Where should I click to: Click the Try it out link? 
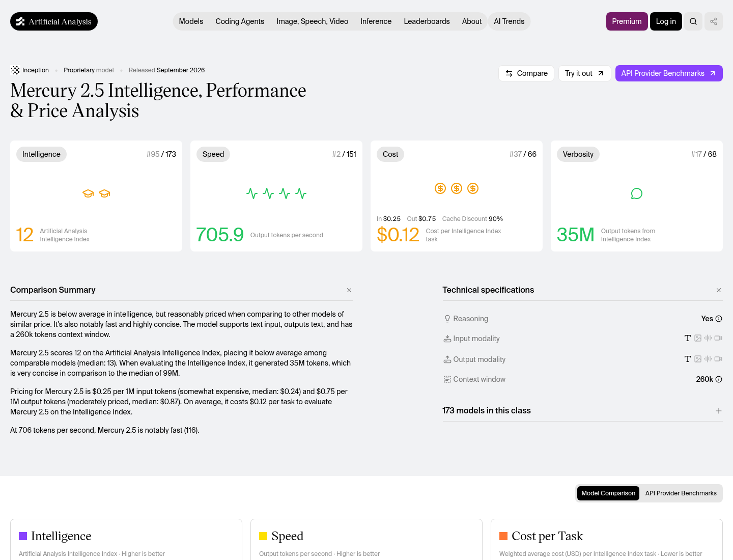pos(584,73)
